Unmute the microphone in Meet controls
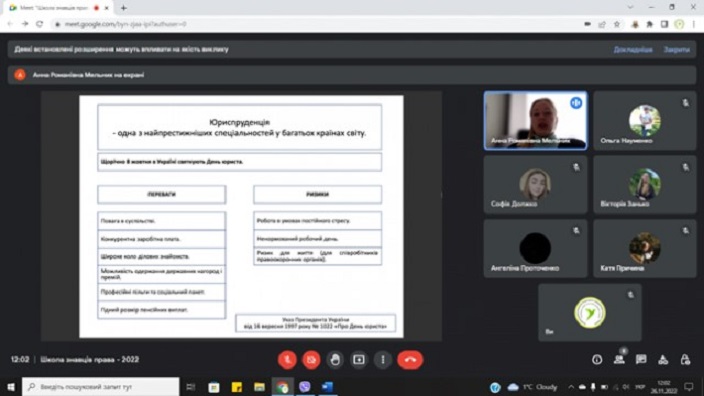This screenshot has height=396, width=704. pyautogui.click(x=287, y=360)
